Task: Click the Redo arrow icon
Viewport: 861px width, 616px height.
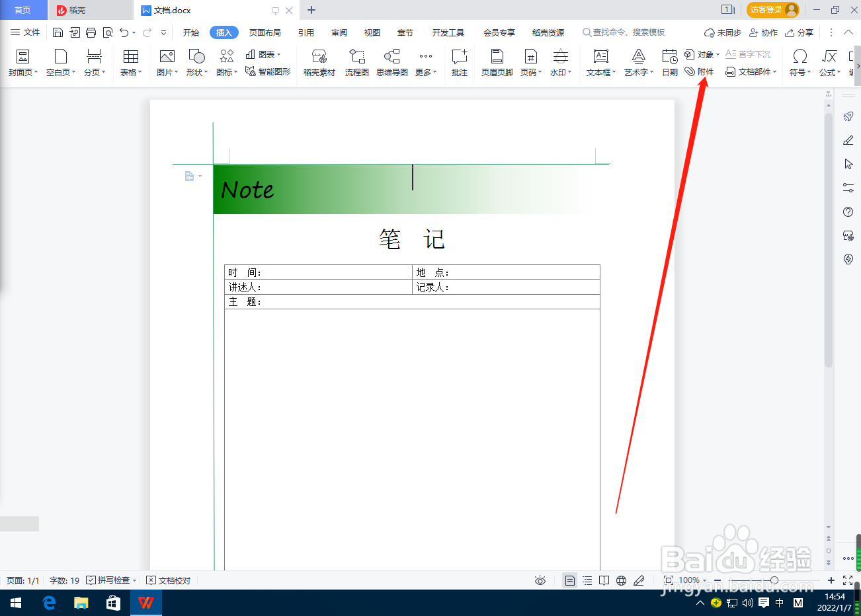Action: [x=147, y=32]
